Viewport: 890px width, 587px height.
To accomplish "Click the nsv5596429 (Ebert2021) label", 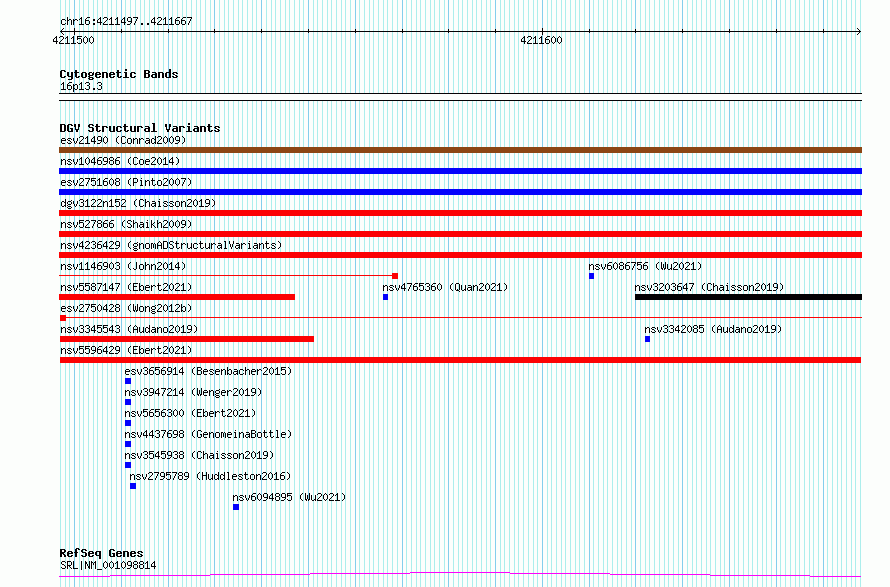I will (x=127, y=350).
